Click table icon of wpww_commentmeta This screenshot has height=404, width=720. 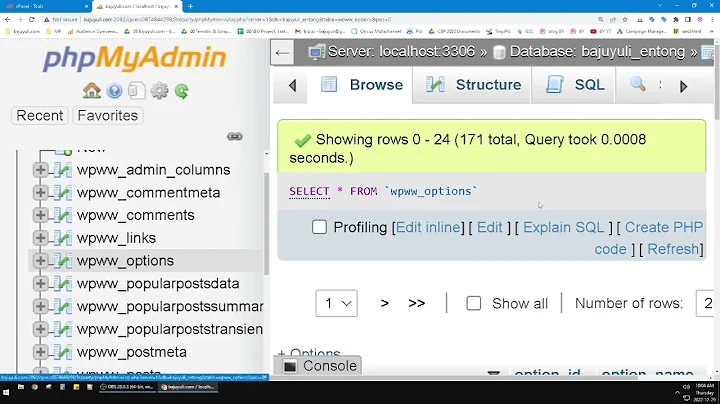(63, 193)
